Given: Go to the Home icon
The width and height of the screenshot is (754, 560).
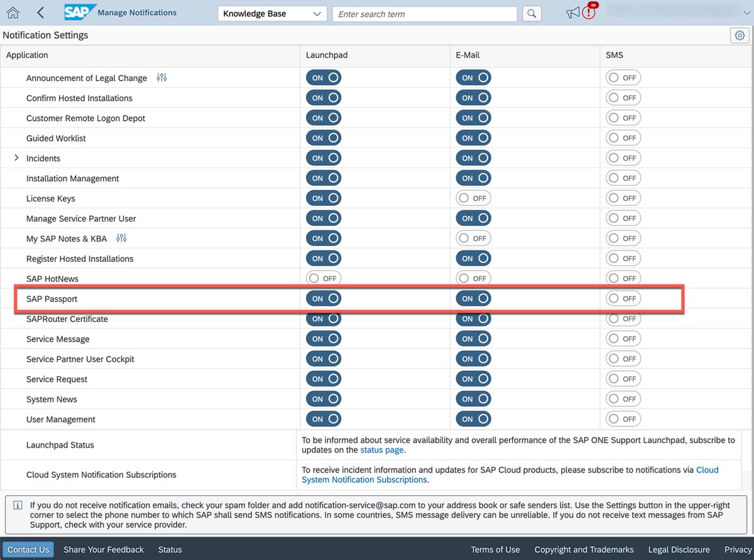Looking at the screenshot, I should pos(13,13).
